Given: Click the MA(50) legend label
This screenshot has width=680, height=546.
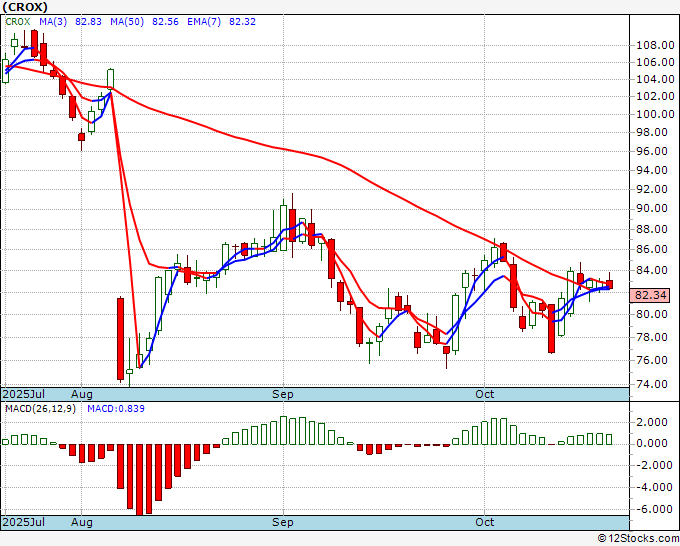Looking at the screenshot, I should coord(127,22).
